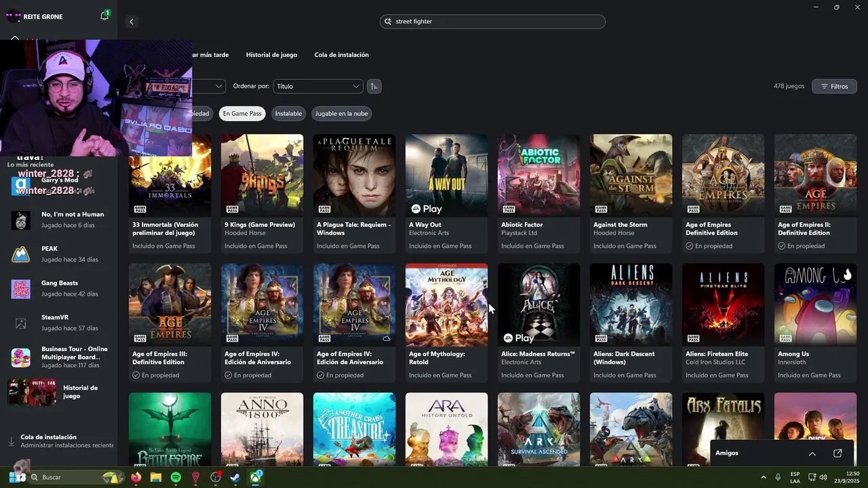Switch to Cola de instalación tab
This screenshot has height=488, width=868.
[342, 55]
